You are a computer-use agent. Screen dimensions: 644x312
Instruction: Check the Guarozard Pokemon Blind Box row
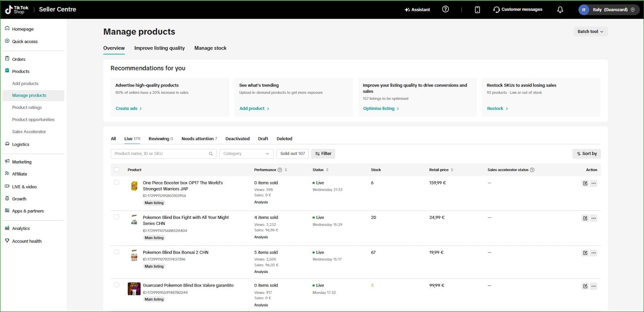coord(116,285)
